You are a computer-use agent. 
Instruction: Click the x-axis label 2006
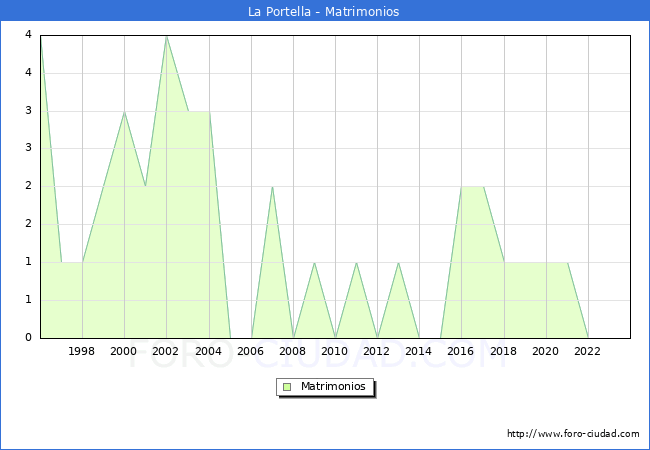click(x=250, y=351)
